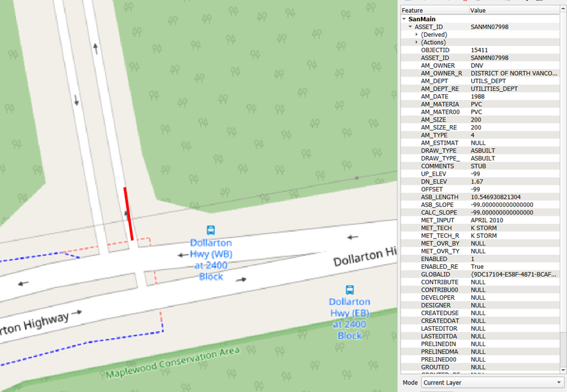Click the Maplewood Conservation Area map label

click(173, 363)
